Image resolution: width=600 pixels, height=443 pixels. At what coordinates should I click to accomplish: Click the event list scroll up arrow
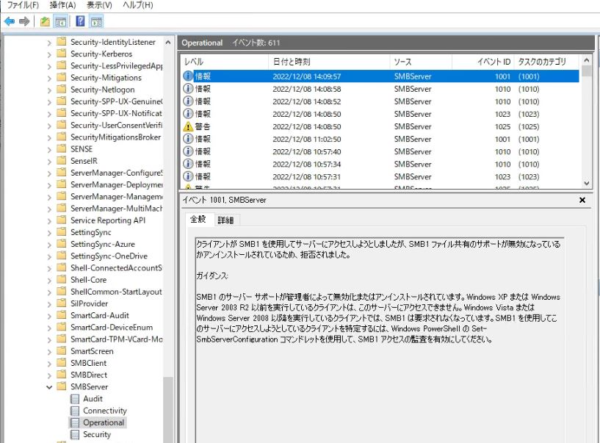click(586, 60)
